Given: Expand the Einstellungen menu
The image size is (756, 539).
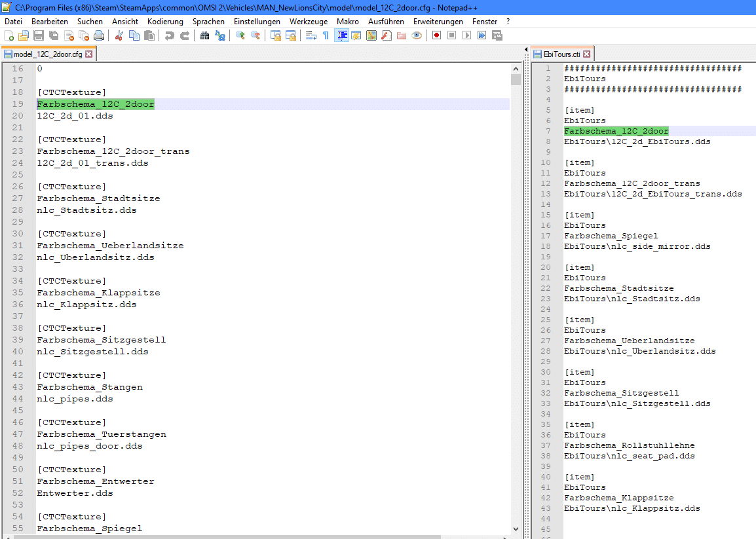Looking at the screenshot, I should pos(257,22).
